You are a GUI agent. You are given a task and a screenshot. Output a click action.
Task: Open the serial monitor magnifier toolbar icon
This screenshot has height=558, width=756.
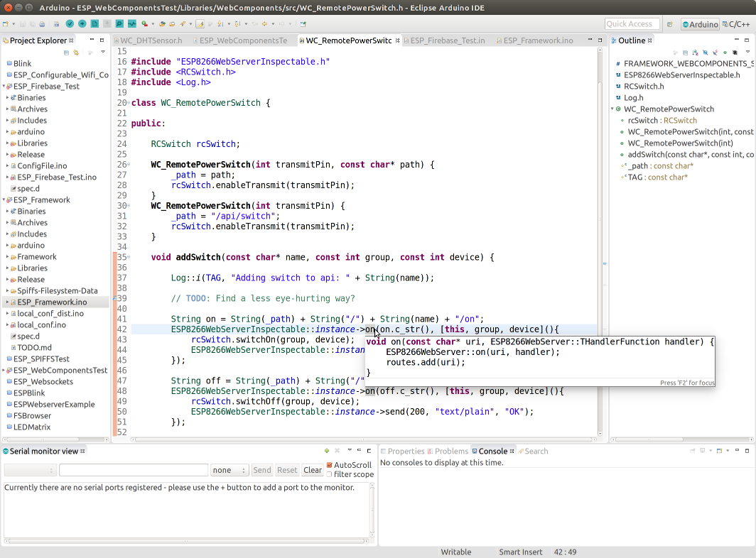coord(119,23)
